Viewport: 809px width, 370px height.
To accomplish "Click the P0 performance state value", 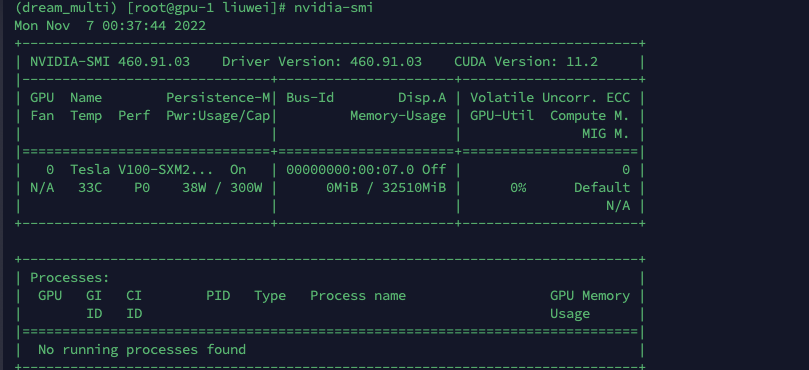I will coord(142,188).
